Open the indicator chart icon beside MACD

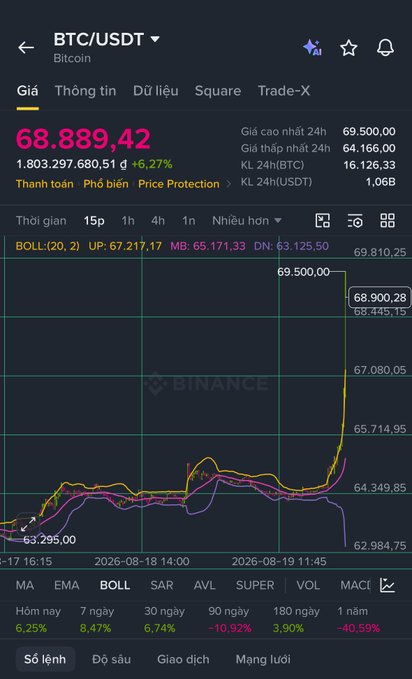pos(387,585)
